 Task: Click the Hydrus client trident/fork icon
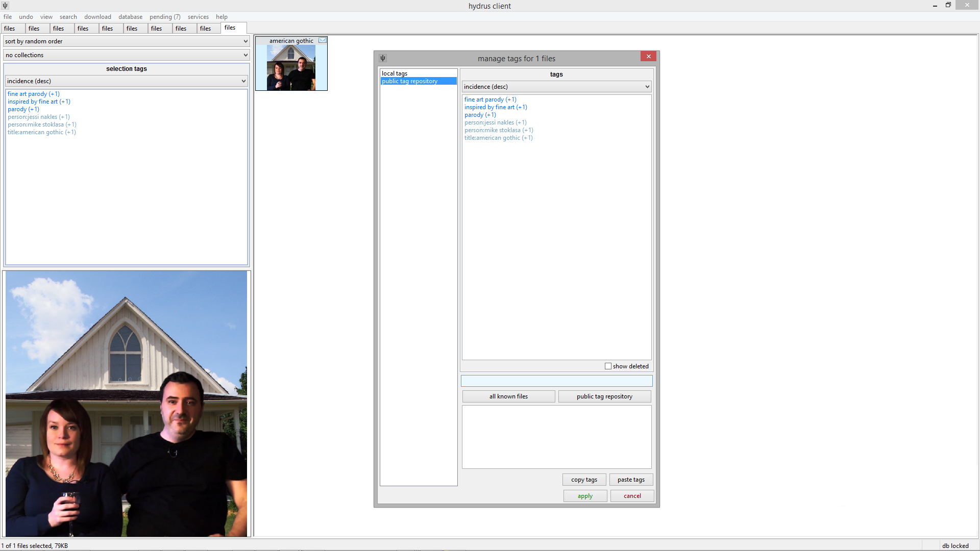tap(6, 5)
